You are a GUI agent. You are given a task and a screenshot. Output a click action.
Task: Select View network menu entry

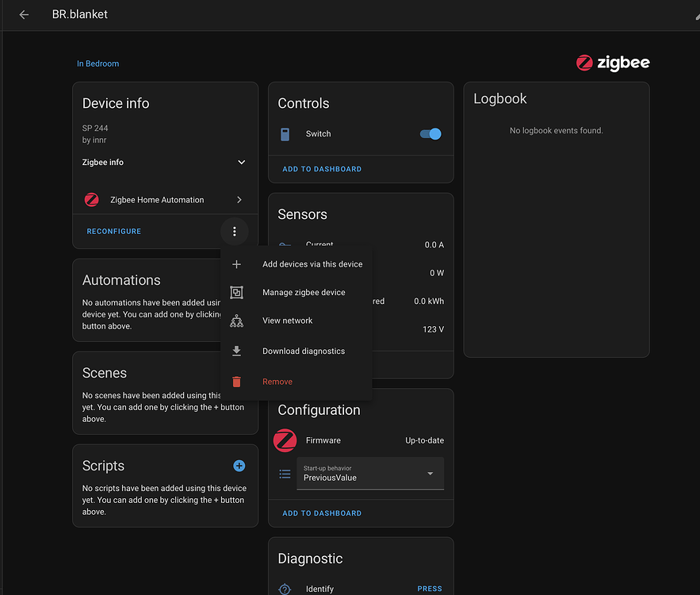pos(296,321)
